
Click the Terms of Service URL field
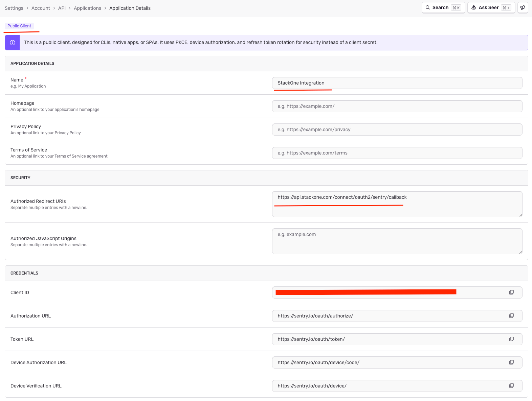coord(397,153)
